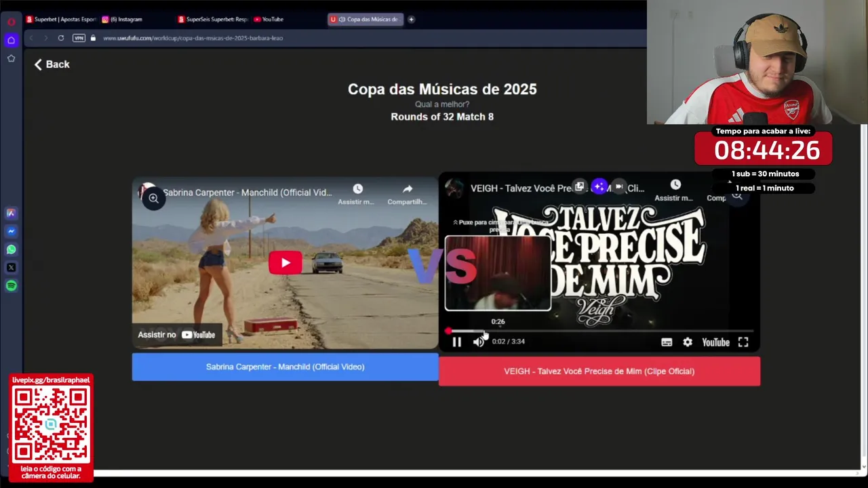
Task: Switch to SuperSeis Superbet tab
Action: click(213, 19)
